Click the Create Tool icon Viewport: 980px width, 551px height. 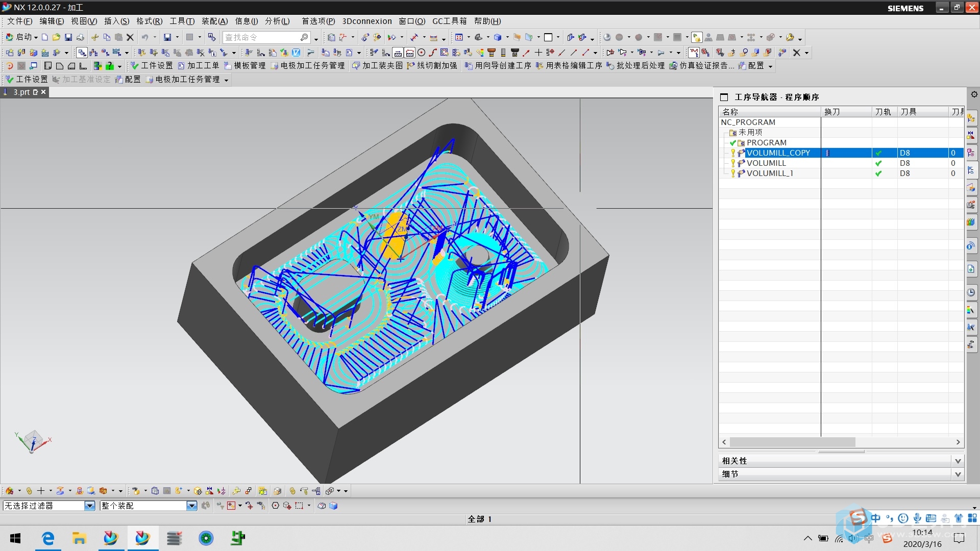point(21,53)
